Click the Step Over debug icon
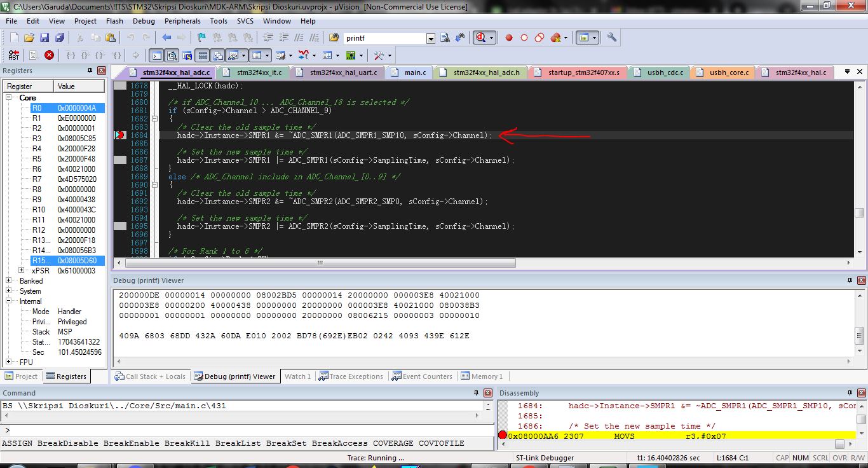Viewport: 868px width, 468px height. pyautogui.click(x=85, y=55)
